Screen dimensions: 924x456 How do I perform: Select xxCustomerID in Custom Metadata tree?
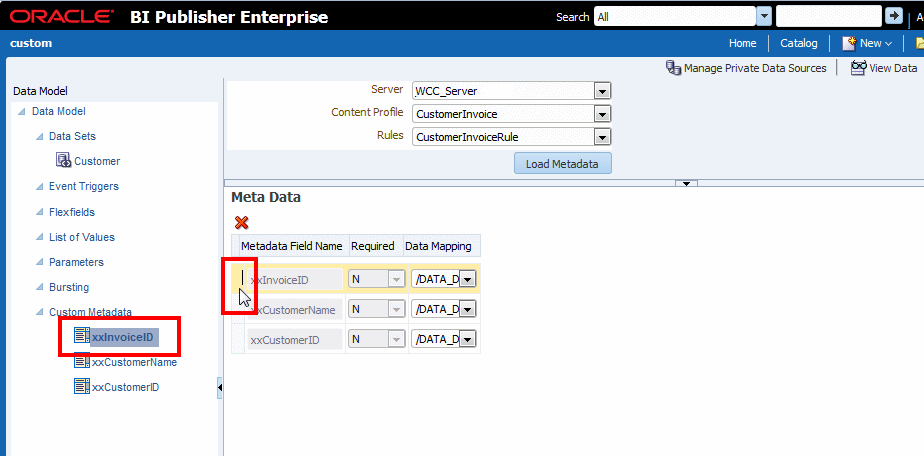126,388
